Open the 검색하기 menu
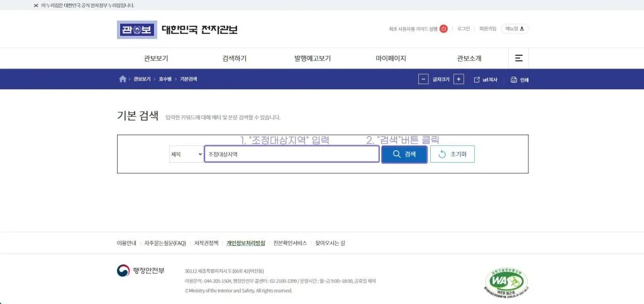 [235, 58]
